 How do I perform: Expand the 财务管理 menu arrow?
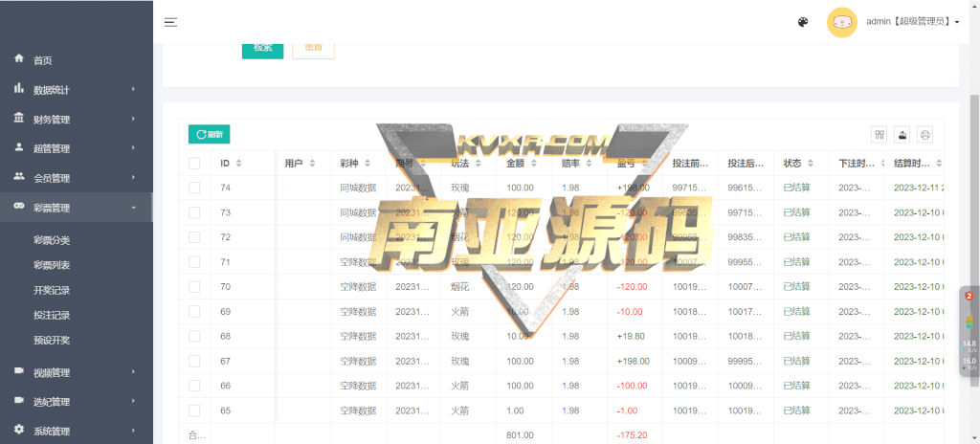pyautogui.click(x=133, y=119)
